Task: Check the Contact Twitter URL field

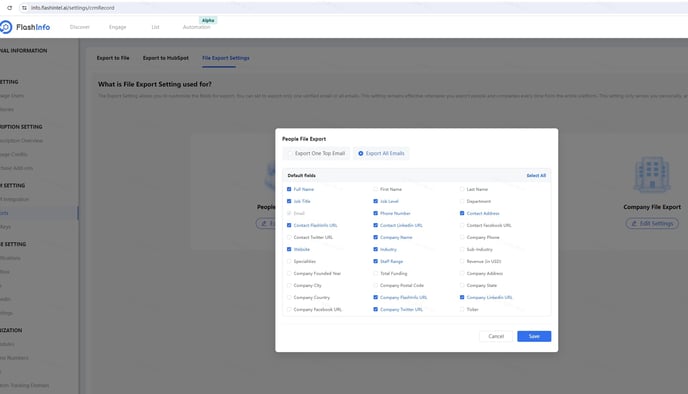Action: coord(289,237)
